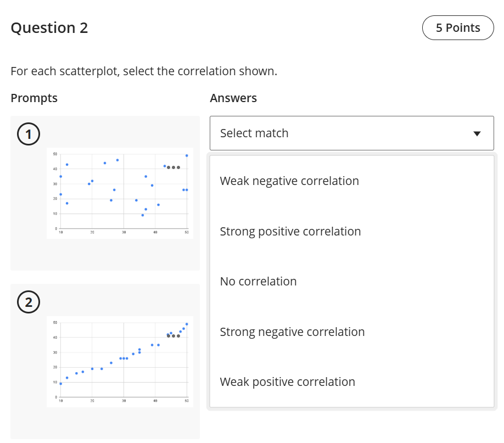Open the three-dot menu on scatterplot 2

(173, 335)
